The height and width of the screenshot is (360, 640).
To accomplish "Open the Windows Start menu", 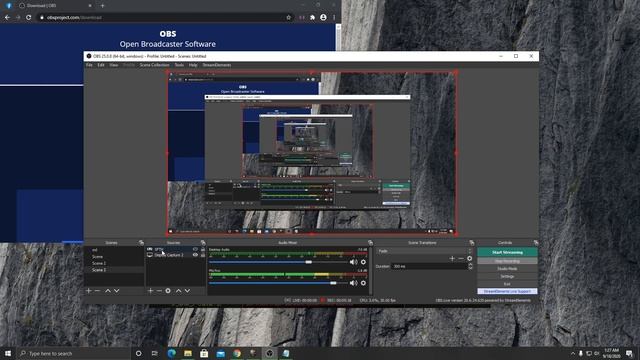I will [8, 353].
